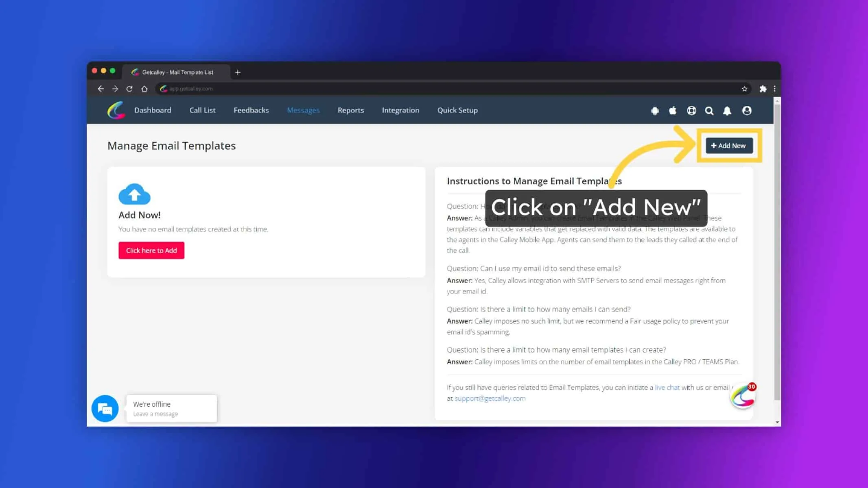Open the browser extensions puzzle icon

coord(763,89)
